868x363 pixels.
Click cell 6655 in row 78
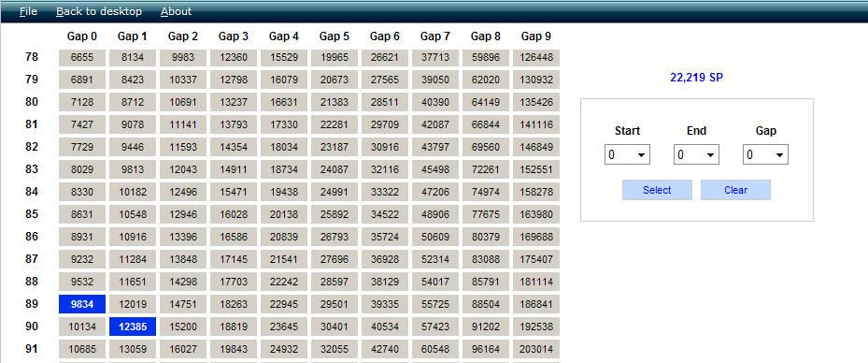(82, 58)
